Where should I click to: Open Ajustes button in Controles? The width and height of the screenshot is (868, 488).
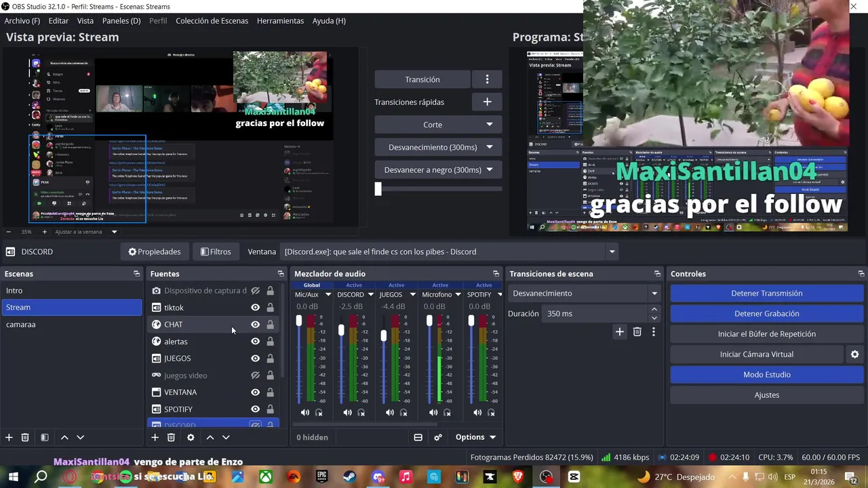click(766, 395)
